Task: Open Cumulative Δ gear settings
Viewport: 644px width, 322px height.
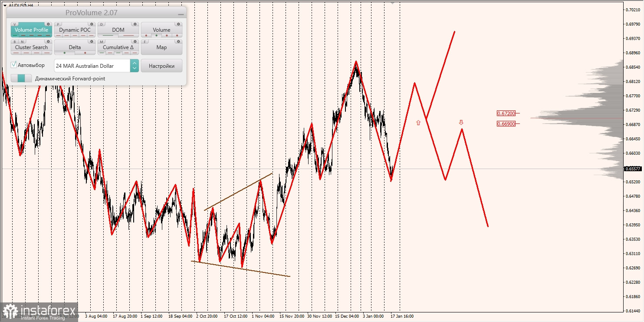Action: tap(135, 41)
